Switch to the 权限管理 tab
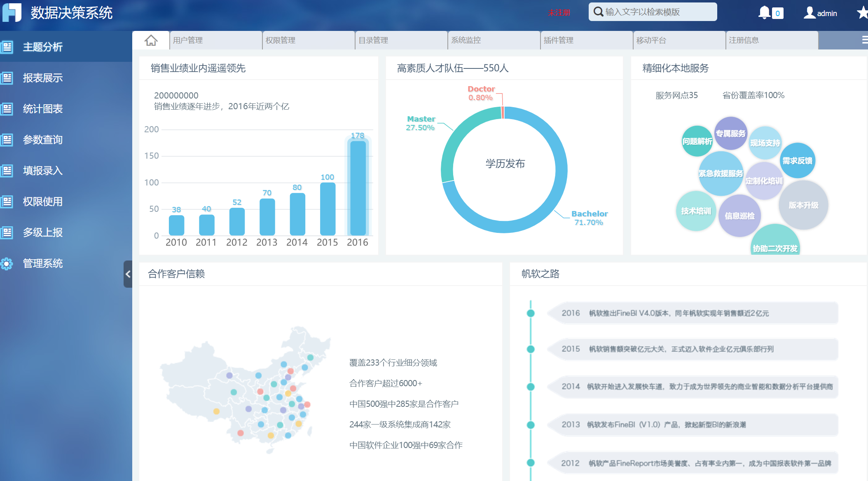868x481 pixels. pos(309,40)
